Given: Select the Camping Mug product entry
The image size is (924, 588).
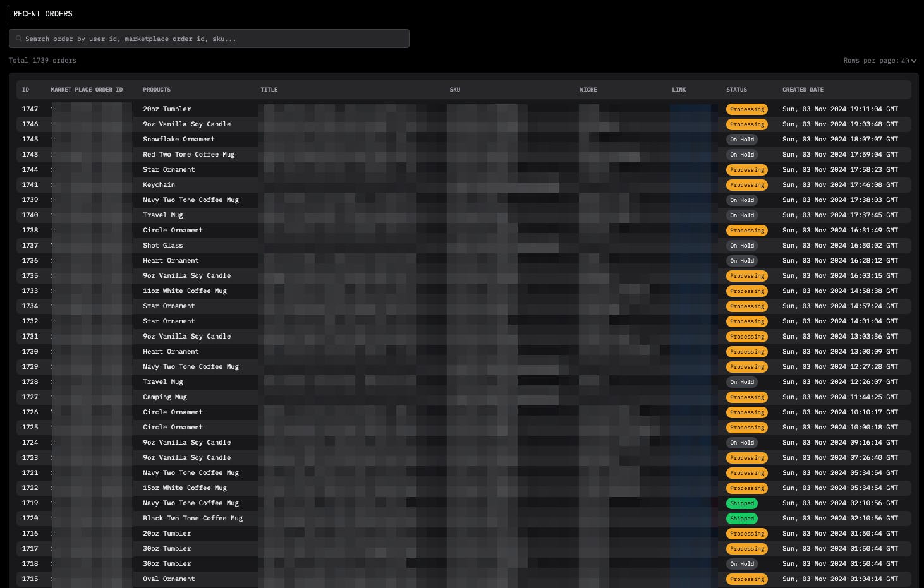Looking at the screenshot, I should [x=164, y=397].
